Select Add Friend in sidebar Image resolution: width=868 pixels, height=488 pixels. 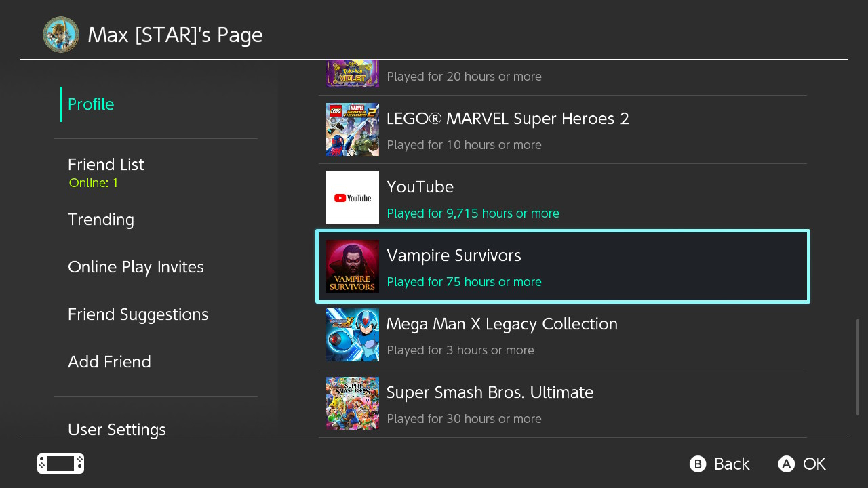109,362
